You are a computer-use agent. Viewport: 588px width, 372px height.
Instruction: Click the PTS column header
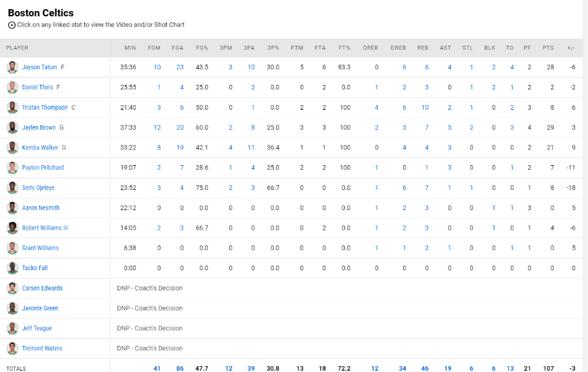(x=548, y=48)
